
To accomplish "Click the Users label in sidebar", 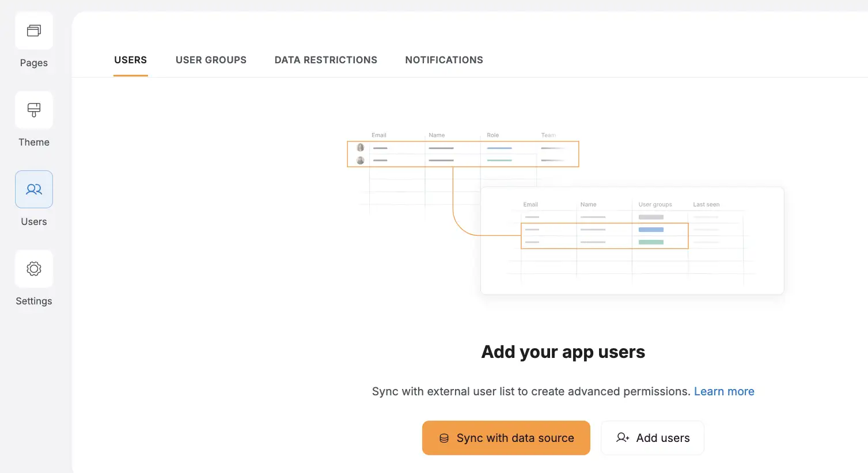I will (x=34, y=222).
